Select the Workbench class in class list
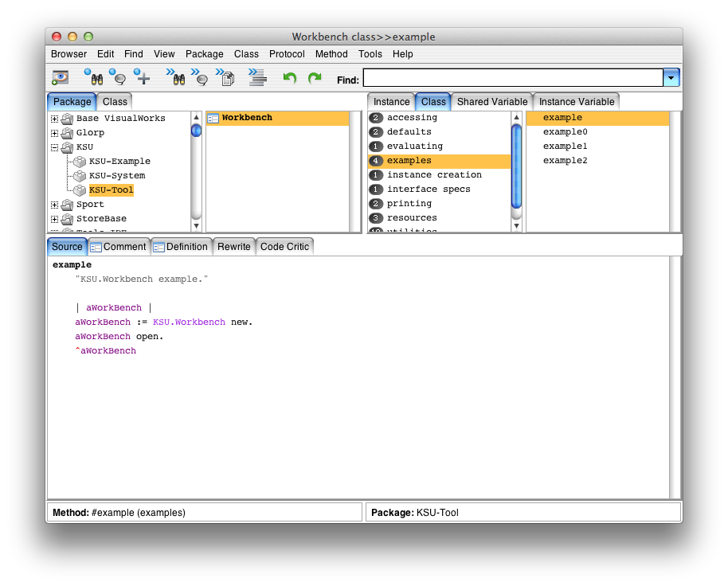Image resolution: width=728 pixels, height=586 pixels. [x=277, y=118]
